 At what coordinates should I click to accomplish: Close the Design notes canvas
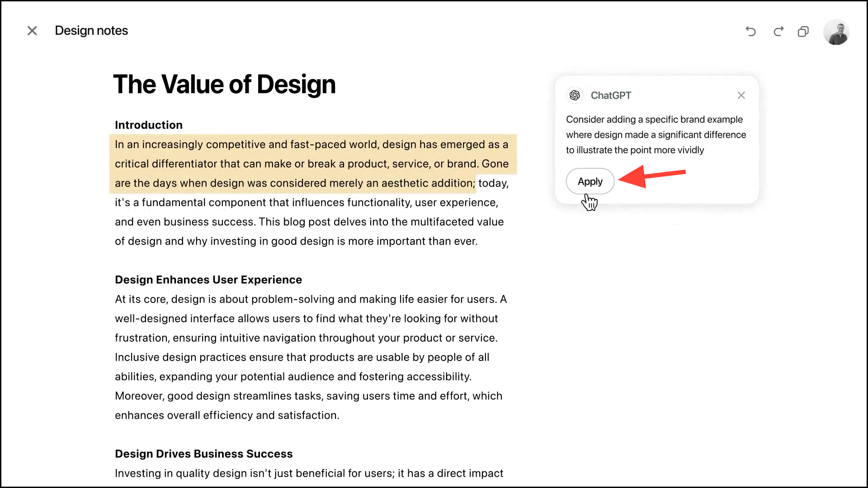click(32, 31)
